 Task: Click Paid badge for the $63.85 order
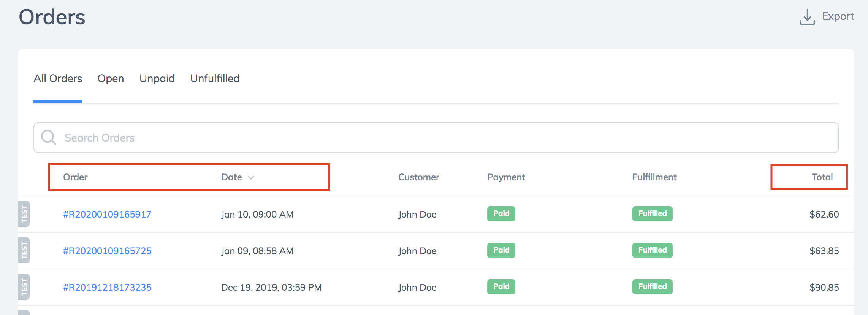pyautogui.click(x=501, y=250)
